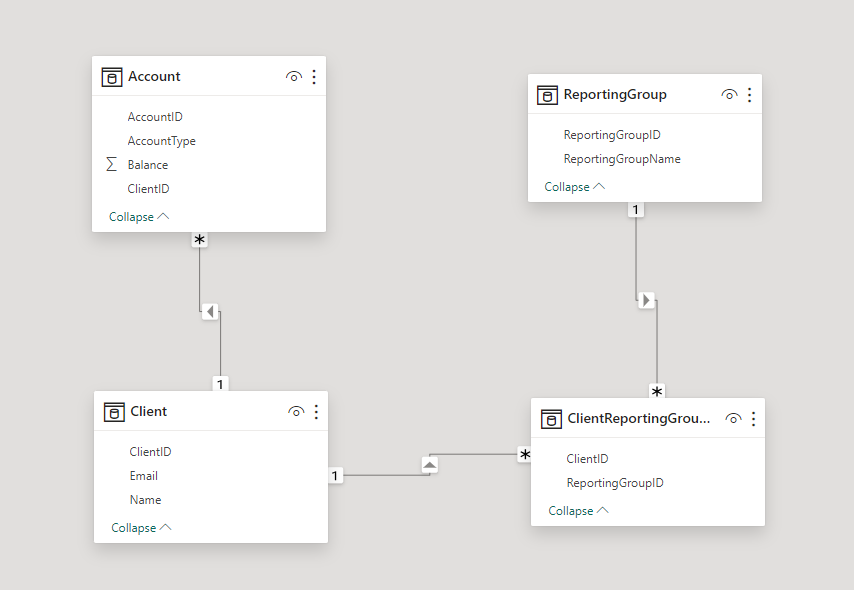Select the Name field in Client
Screen dimensions: 854x590
pos(145,500)
